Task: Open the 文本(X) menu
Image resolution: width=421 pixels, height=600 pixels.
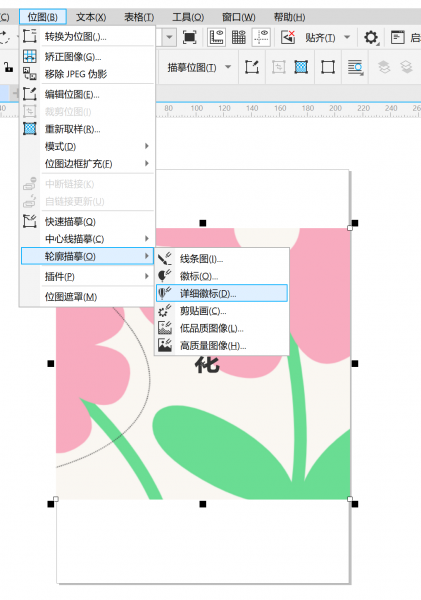Action: 91,17
